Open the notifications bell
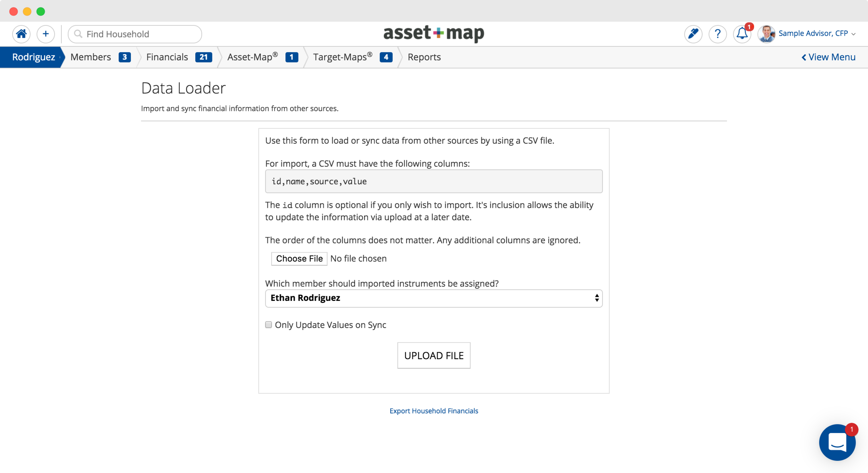Viewport: 868px width, 473px height. point(742,34)
